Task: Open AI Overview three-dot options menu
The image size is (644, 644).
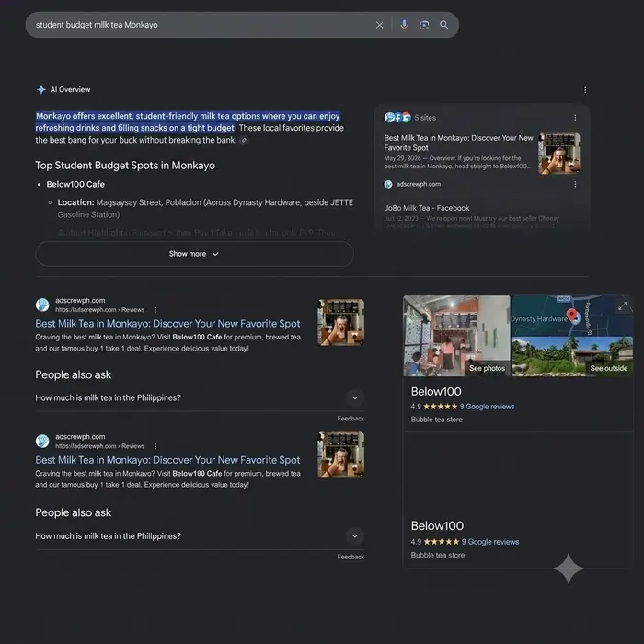Action: coord(585,90)
